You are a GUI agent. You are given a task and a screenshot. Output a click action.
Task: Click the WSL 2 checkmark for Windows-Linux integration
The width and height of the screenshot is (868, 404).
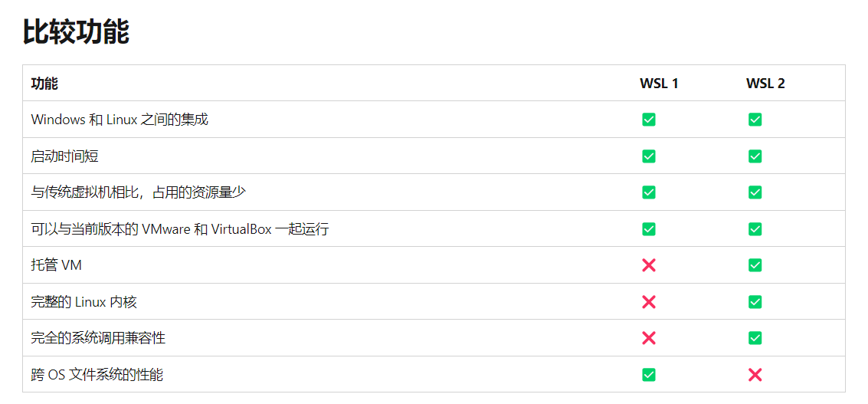755,120
